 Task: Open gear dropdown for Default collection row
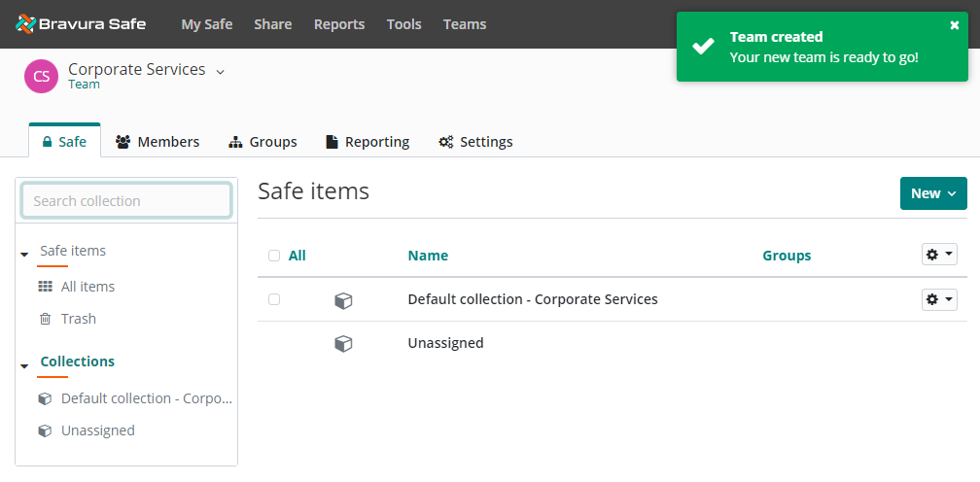pyautogui.click(x=939, y=299)
